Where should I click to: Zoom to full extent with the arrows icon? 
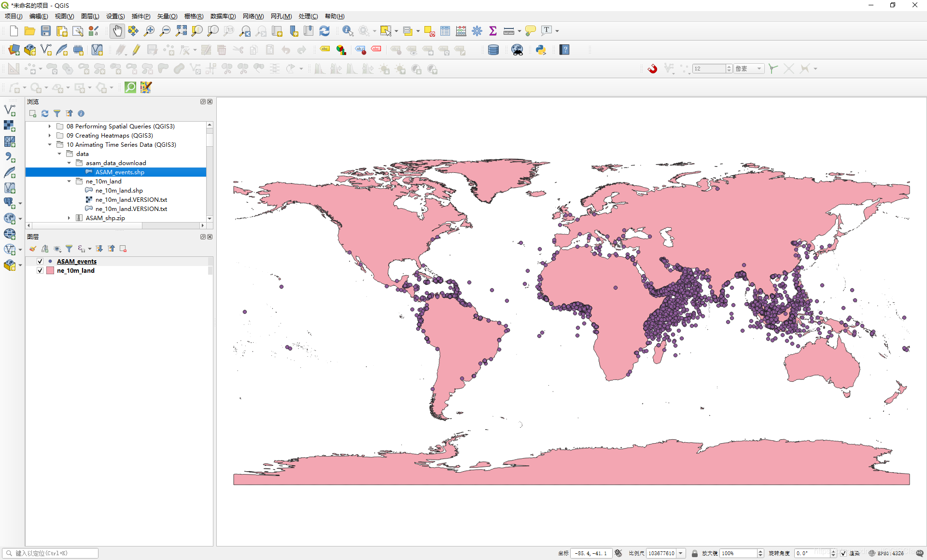tap(181, 31)
